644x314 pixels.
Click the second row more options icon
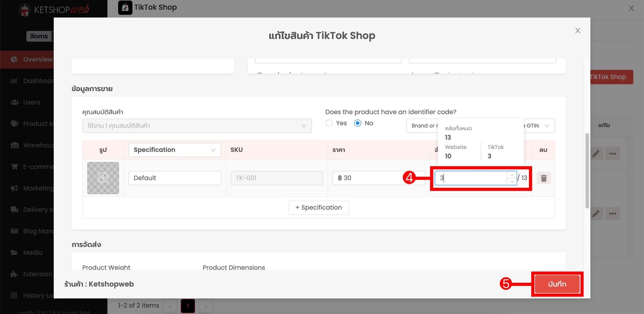click(x=613, y=214)
